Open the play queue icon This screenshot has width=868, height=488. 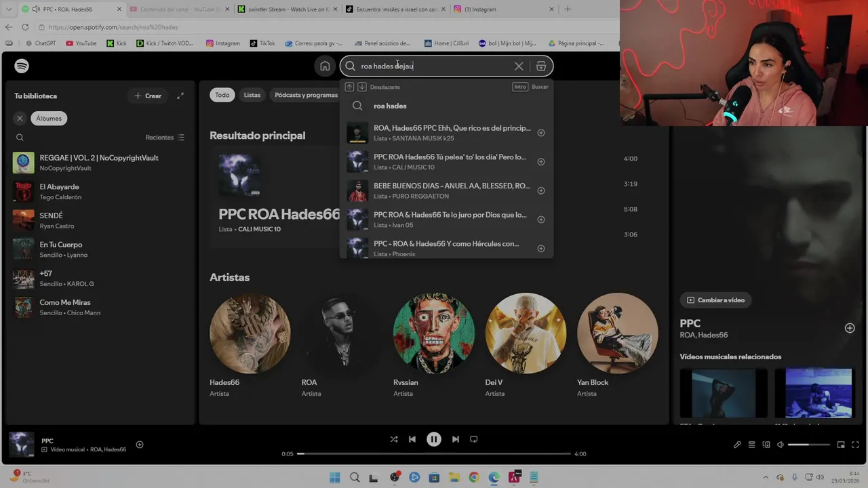[751, 445]
